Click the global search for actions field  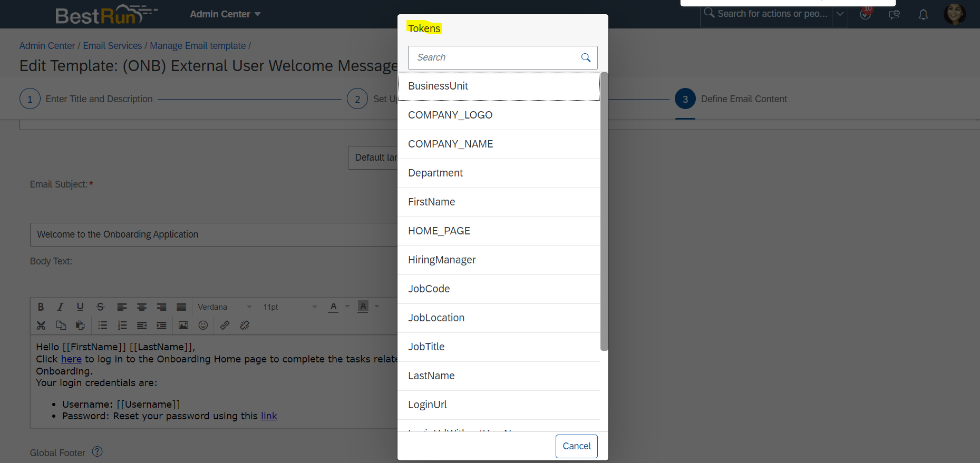[767, 14]
